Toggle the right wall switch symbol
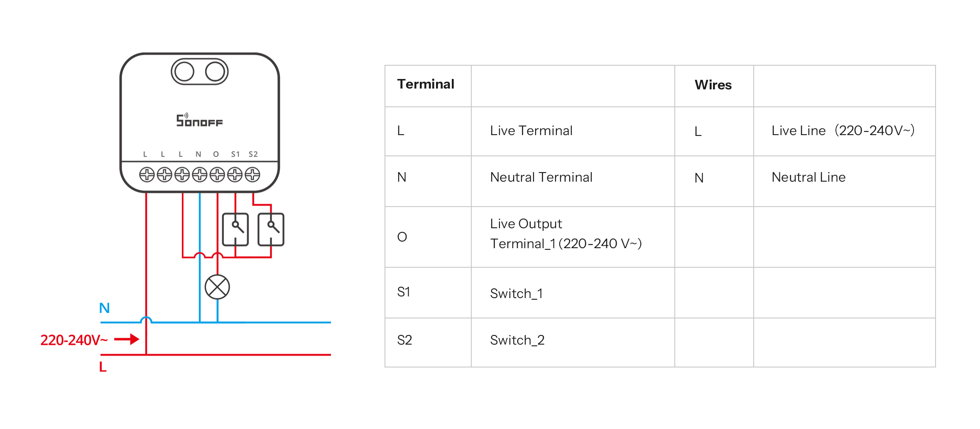Screen dimensions: 980x429 271,229
